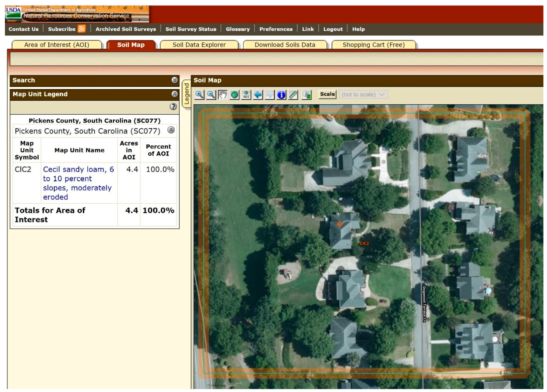Click the full extent globe icon

(234, 95)
